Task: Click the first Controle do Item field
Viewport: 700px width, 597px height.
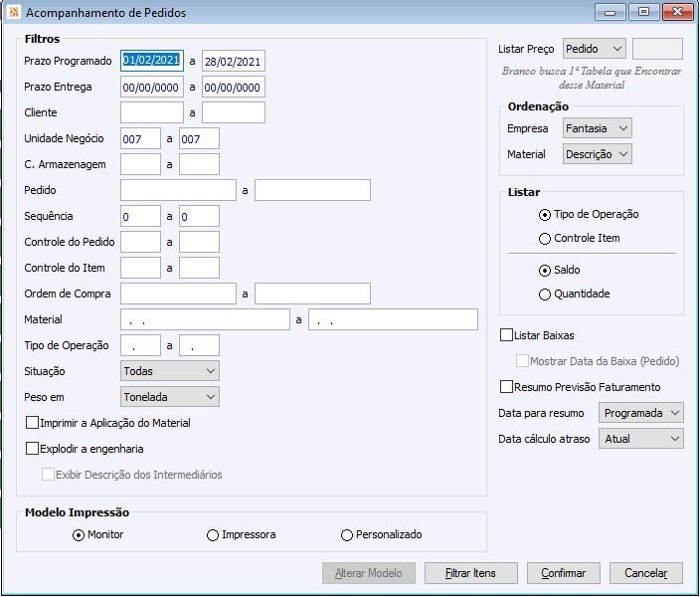Action: [140, 268]
